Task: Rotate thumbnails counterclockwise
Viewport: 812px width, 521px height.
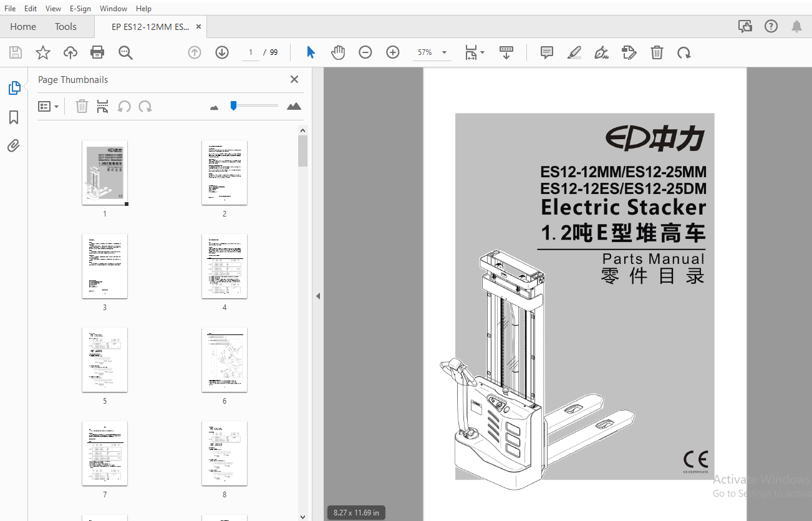Action: point(124,106)
